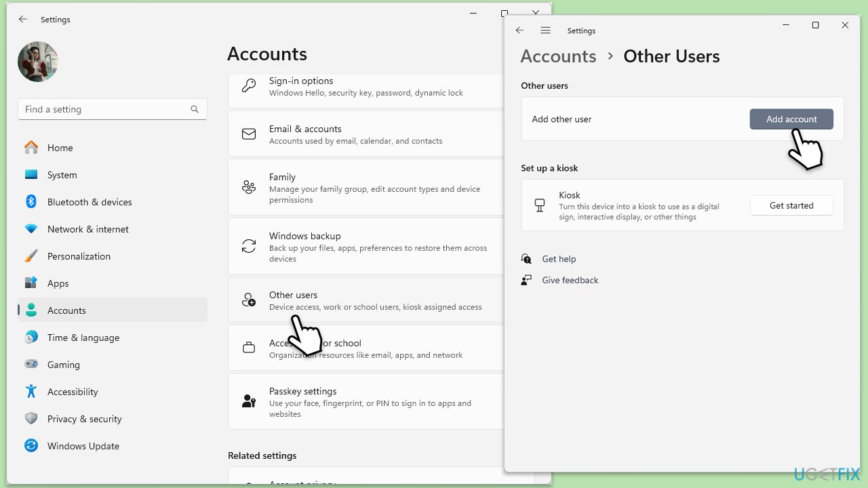
Task: Click the user profile picture
Action: pos(38,62)
